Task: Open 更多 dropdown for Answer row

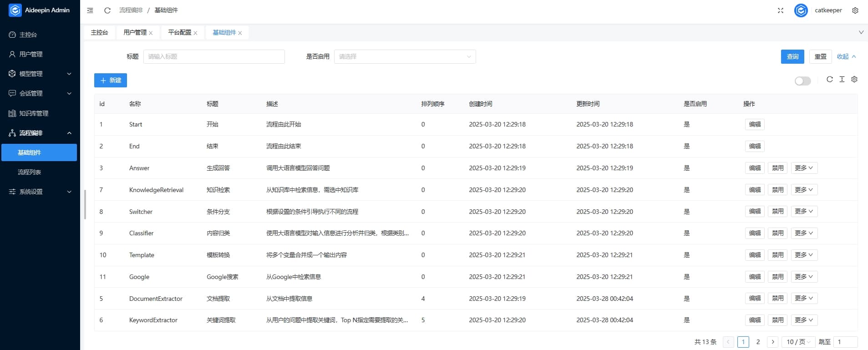Action: click(804, 168)
